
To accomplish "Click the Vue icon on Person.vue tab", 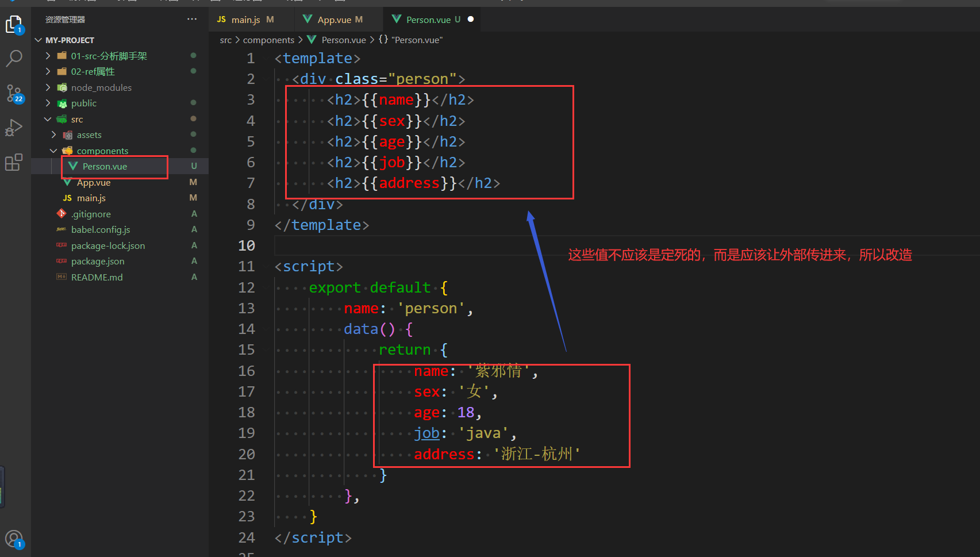I will [397, 19].
